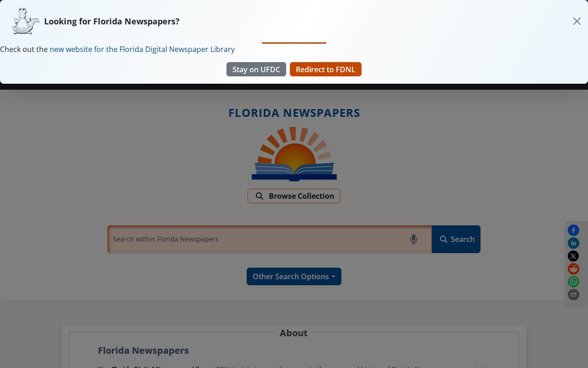Share page via WhatsApp
The image size is (588, 368).
click(573, 282)
